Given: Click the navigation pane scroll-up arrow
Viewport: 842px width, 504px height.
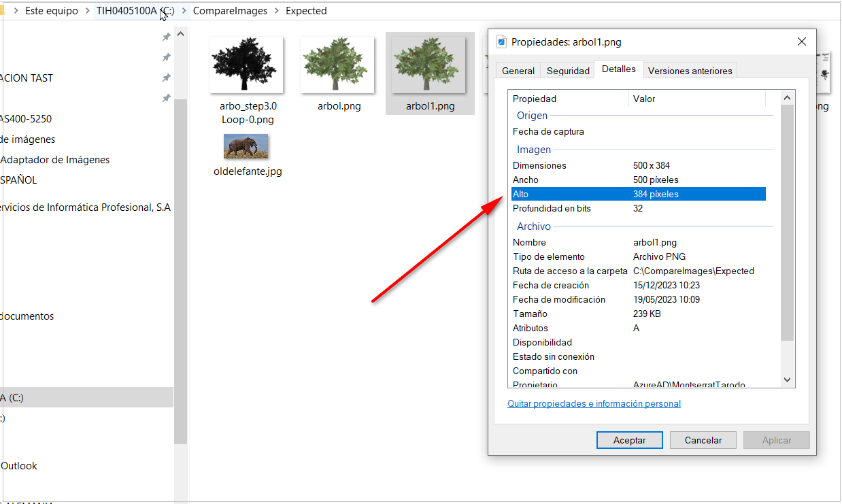Looking at the screenshot, I should tap(180, 35).
